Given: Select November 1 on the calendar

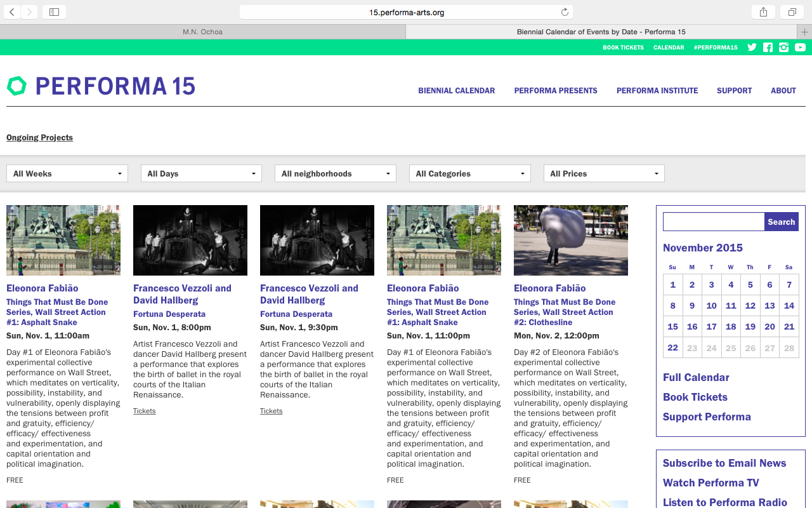Looking at the screenshot, I should [673, 285].
